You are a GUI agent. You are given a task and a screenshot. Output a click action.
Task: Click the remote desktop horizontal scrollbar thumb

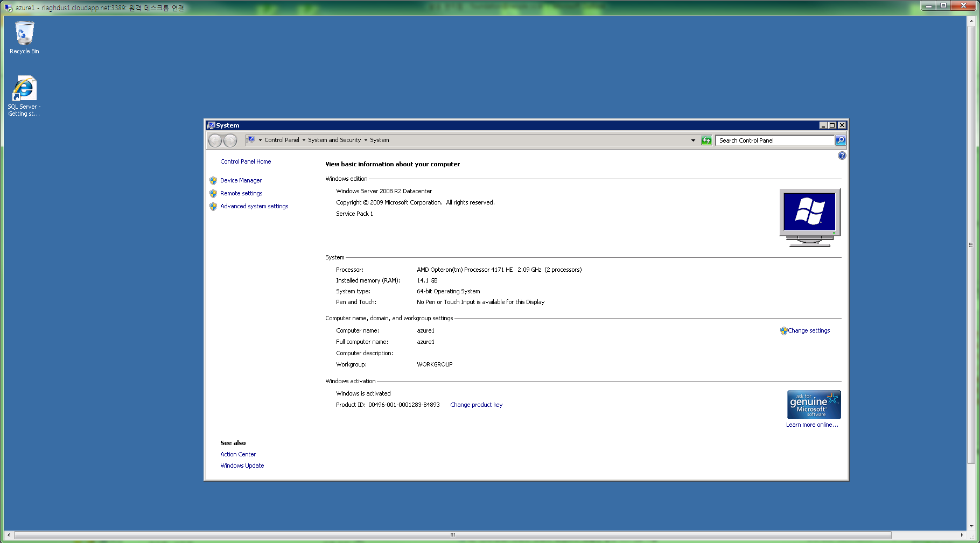pos(453,535)
